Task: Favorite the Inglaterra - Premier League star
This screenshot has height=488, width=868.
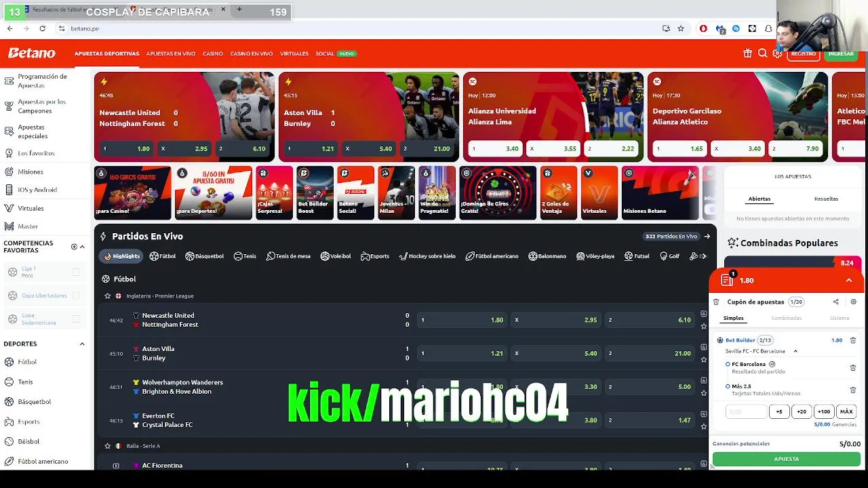Action: [107, 296]
